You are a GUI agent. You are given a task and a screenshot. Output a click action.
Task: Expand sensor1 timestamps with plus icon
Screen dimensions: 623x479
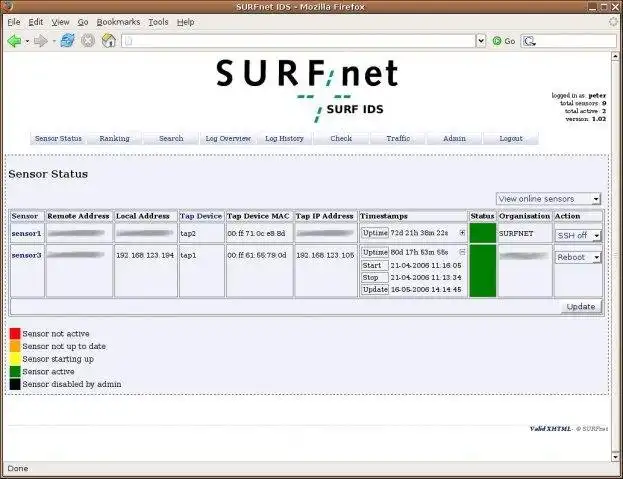(462, 233)
